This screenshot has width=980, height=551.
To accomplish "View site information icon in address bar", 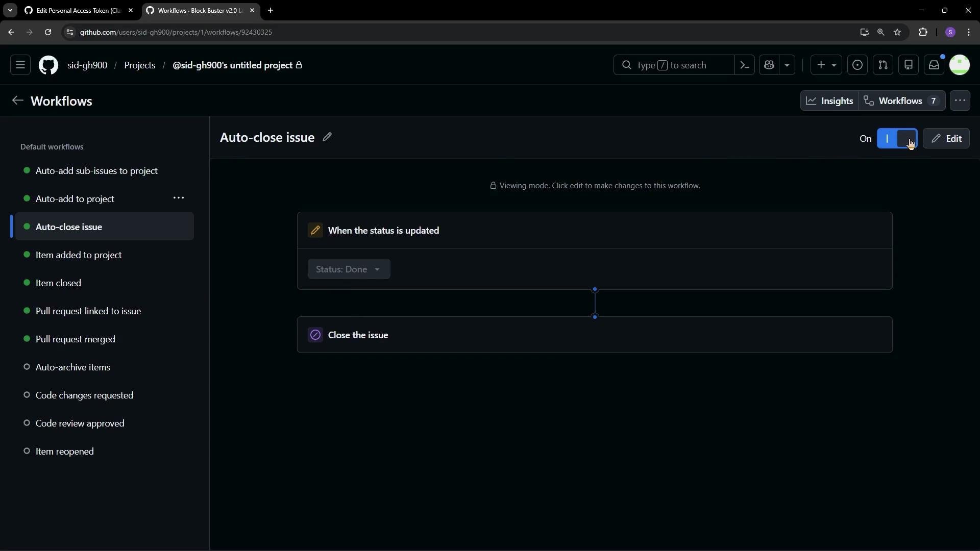I will coord(70,32).
